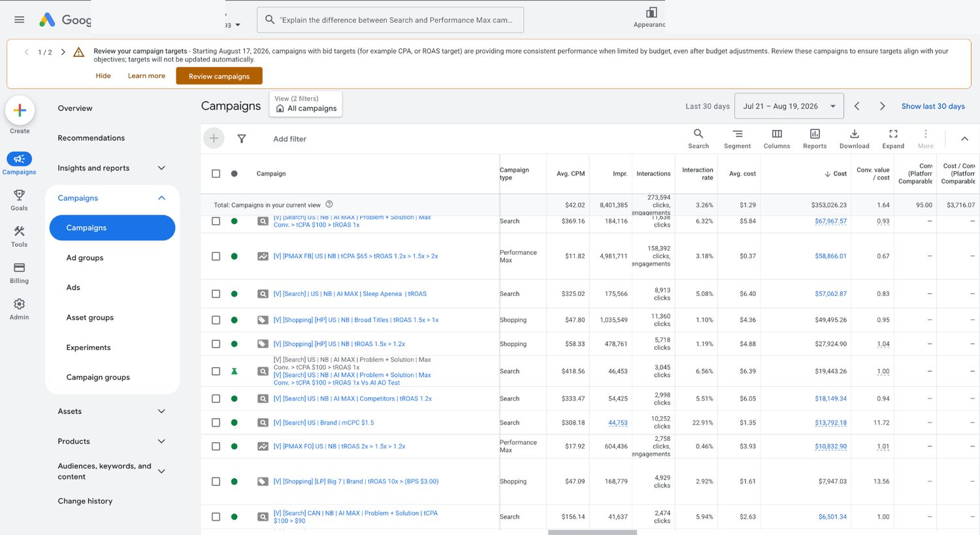This screenshot has height=535, width=980.
Task: Expand Insights and reports section
Action: coord(161,168)
